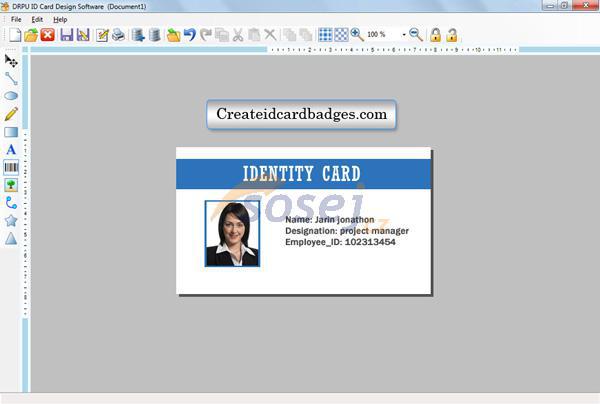Open an existing file using the folder icon

pyautogui.click(x=31, y=35)
